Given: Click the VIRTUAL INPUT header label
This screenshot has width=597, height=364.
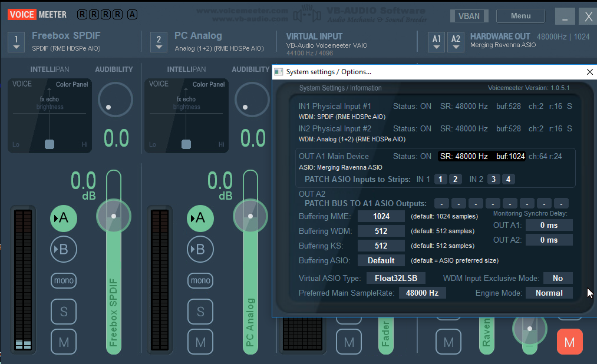Looking at the screenshot, I should point(314,37).
